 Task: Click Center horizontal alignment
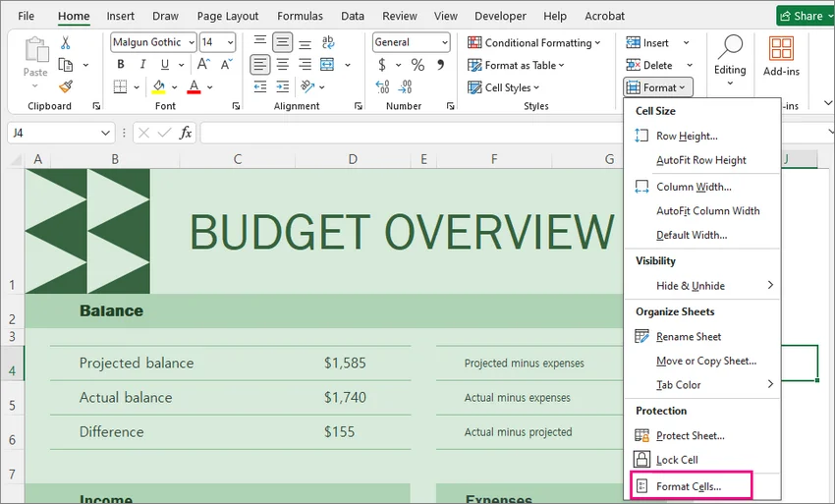[282, 65]
